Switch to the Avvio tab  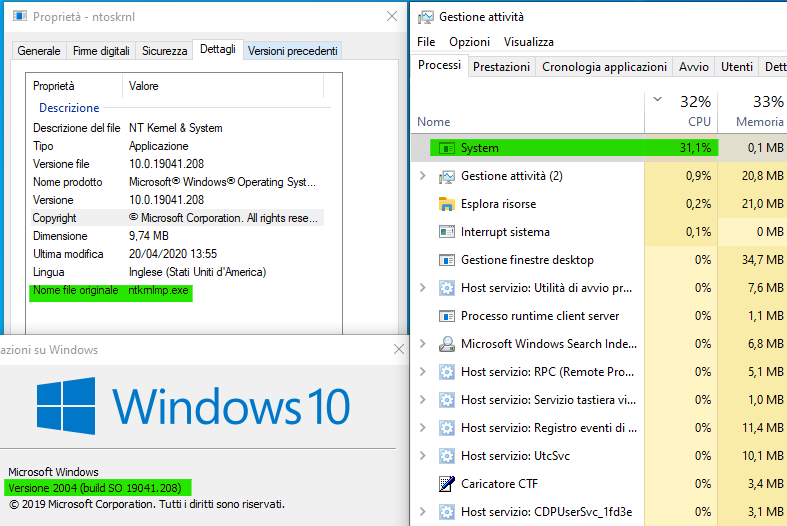694,67
